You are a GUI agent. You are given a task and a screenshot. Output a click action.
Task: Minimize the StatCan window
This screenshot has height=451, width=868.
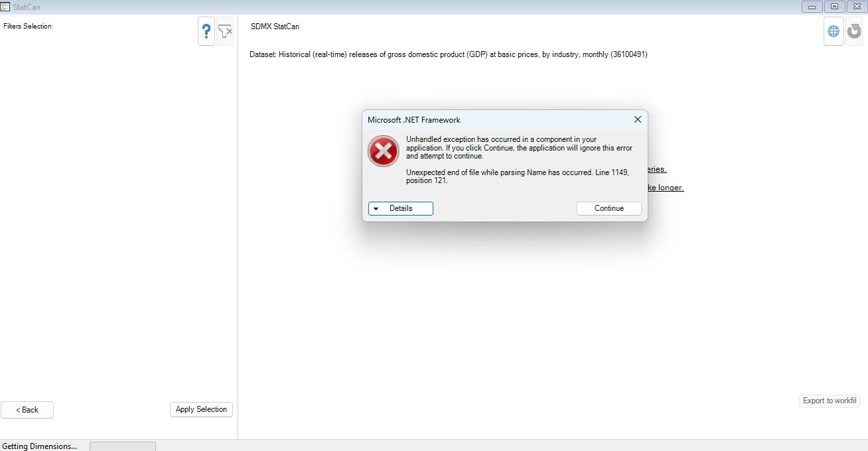pyautogui.click(x=812, y=7)
